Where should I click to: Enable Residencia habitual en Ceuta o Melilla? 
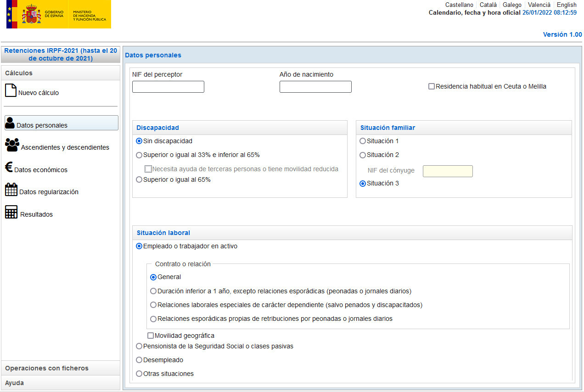432,86
